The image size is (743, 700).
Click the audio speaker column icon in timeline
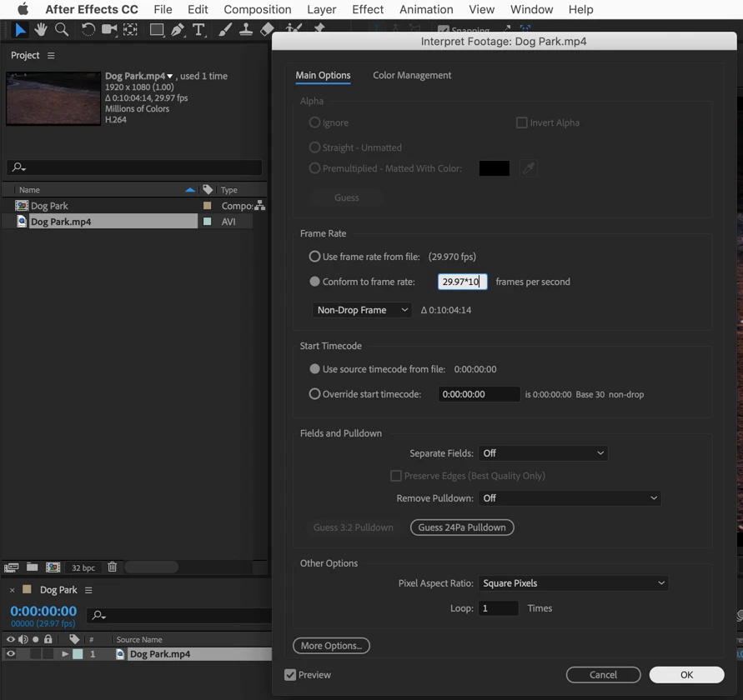click(23, 639)
